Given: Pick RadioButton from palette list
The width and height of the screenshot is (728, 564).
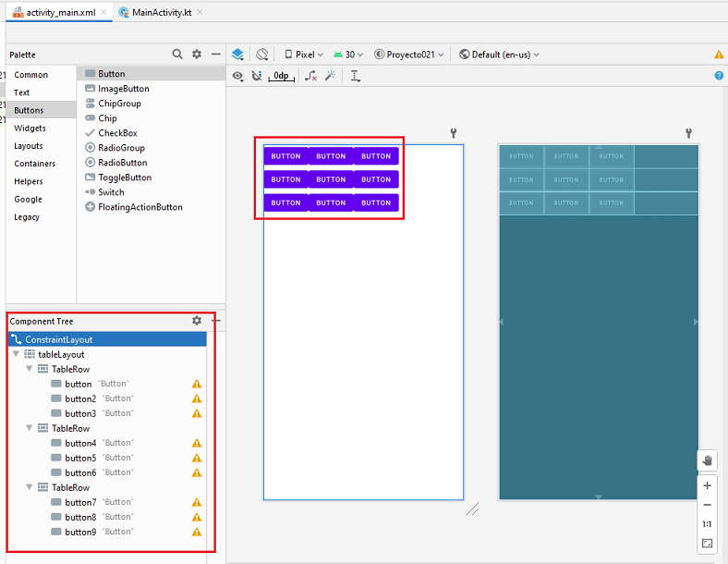Looking at the screenshot, I should coord(152,163).
